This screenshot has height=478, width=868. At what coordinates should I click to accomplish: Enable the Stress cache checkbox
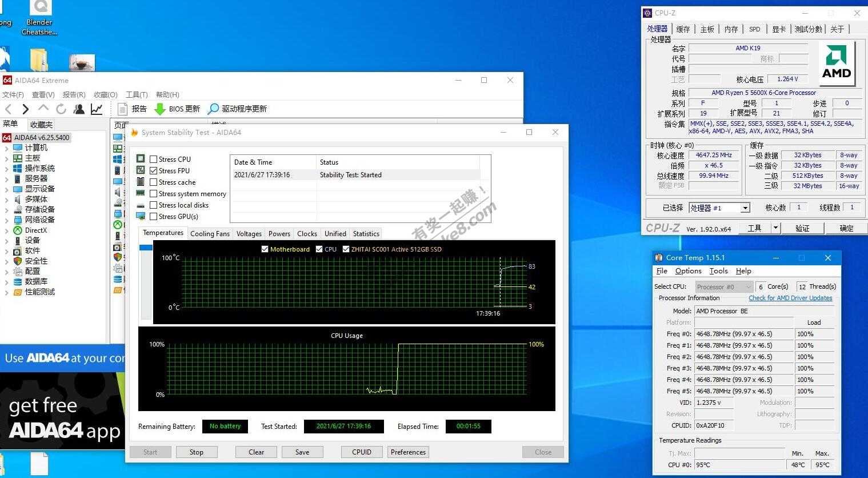click(153, 182)
